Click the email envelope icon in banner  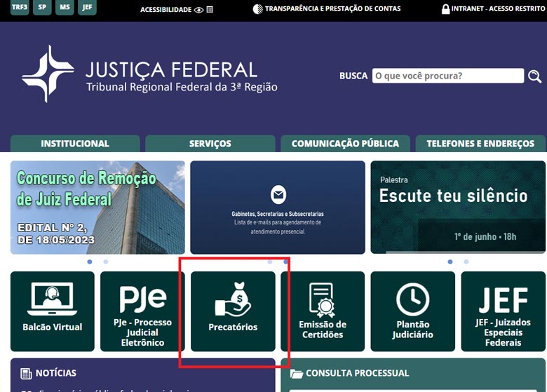278,195
